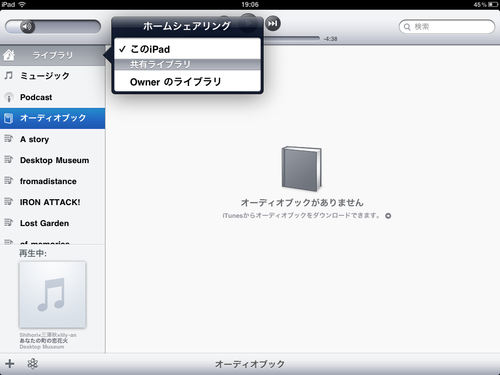Click the now playing title あなたの町の恋花火

point(44,341)
